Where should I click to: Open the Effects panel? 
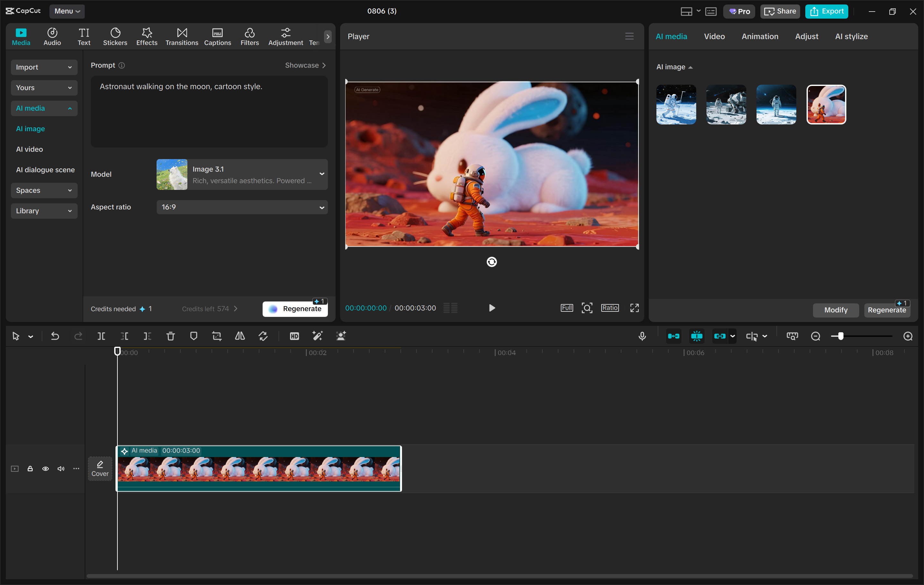(147, 37)
